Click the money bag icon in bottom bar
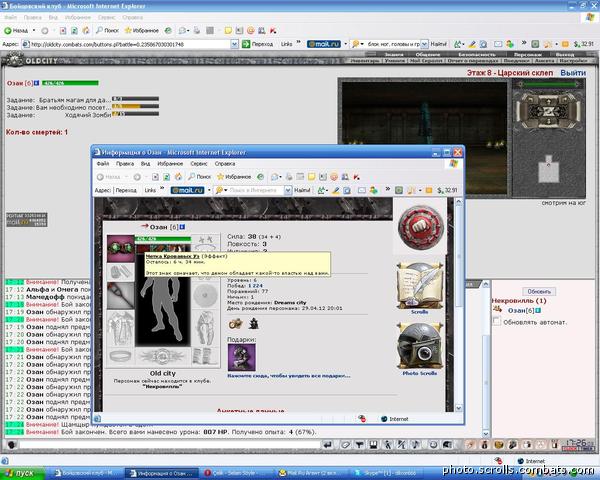 coord(485,445)
